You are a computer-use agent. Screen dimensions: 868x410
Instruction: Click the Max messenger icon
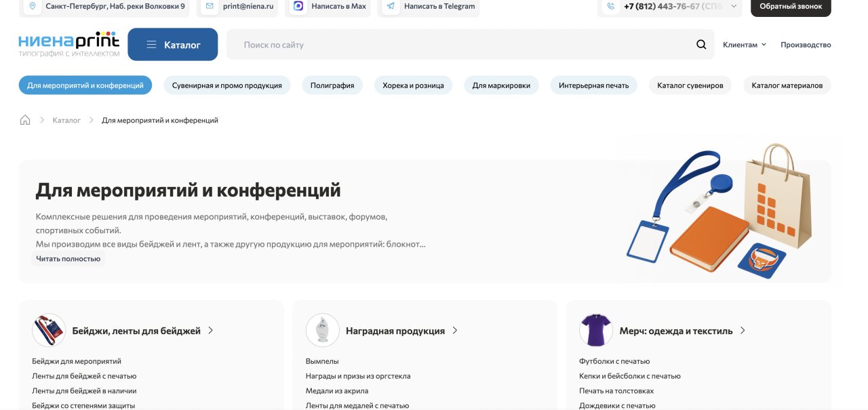298,6
